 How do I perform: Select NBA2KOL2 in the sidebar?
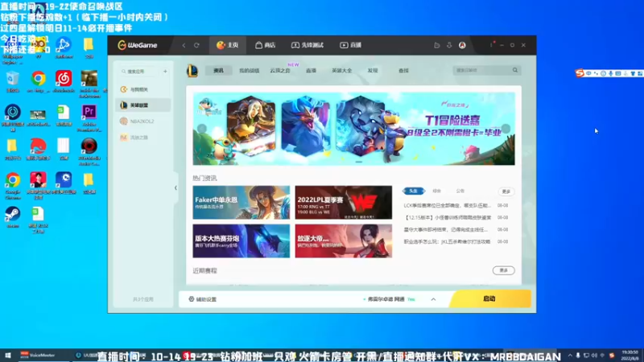(x=142, y=121)
